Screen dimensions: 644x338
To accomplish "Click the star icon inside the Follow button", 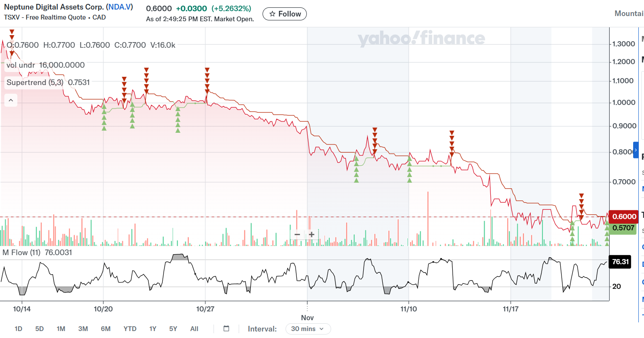I will 272,13.
